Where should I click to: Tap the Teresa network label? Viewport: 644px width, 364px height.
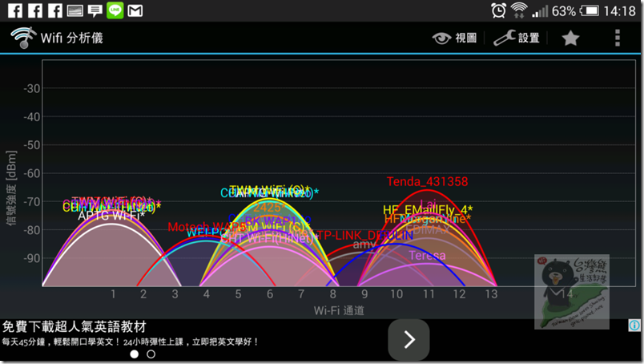(427, 256)
